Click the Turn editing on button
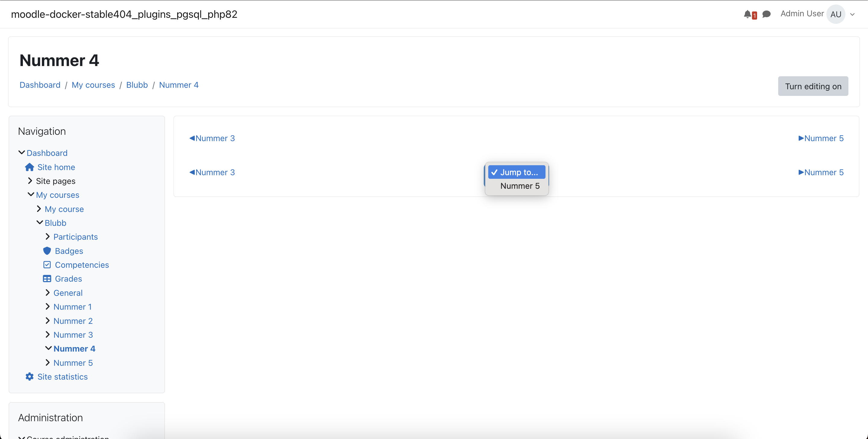Screen dimensions: 868x439 (813, 86)
